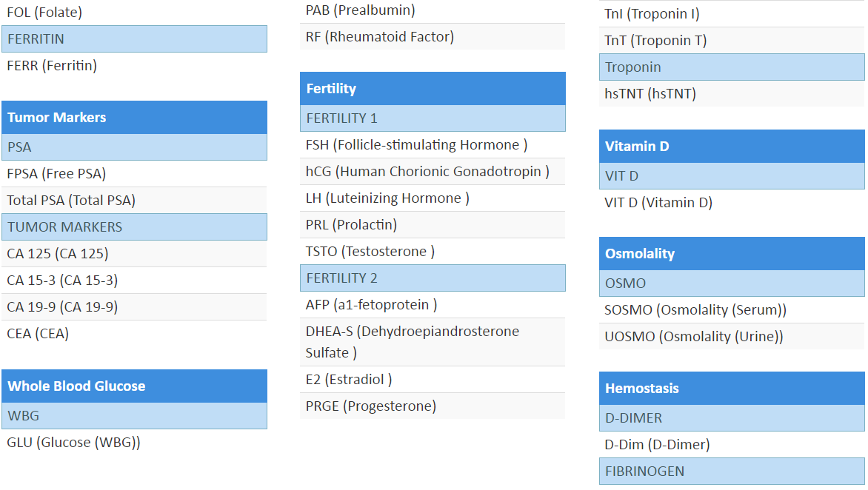Image resolution: width=868 pixels, height=490 pixels.
Task: Select the highlighted Troponin group row
Action: point(732,67)
